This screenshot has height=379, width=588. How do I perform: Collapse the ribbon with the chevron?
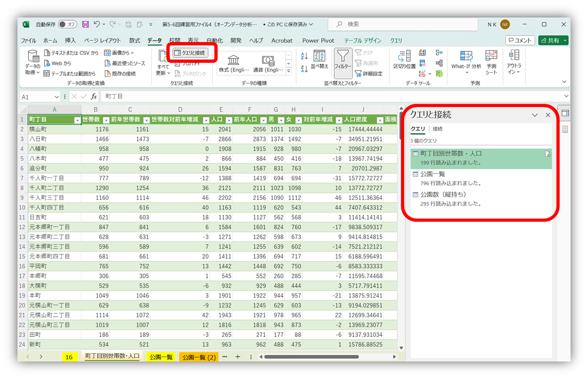[x=564, y=81]
